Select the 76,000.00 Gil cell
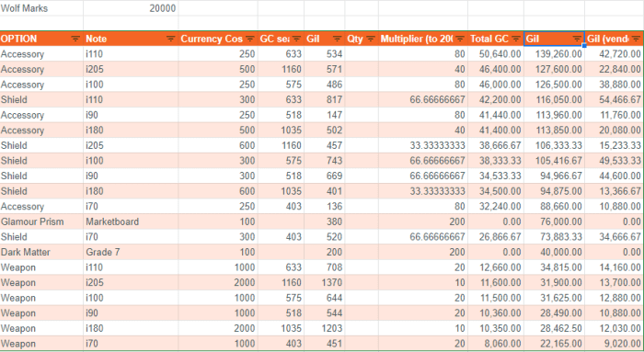The width and height of the screenshot is (644, 352). tap(554, 221)
